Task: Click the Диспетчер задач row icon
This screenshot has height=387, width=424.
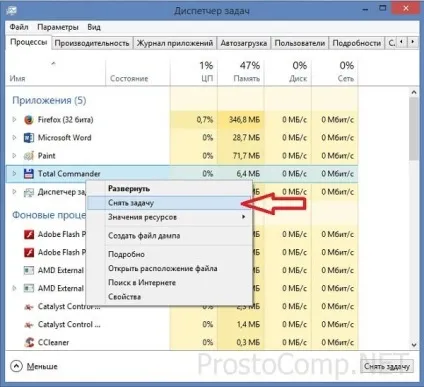Action: tap(29, 192)
